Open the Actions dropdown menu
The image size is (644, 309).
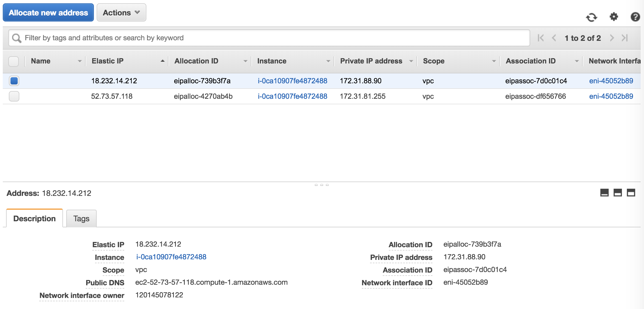pos(121,13)
